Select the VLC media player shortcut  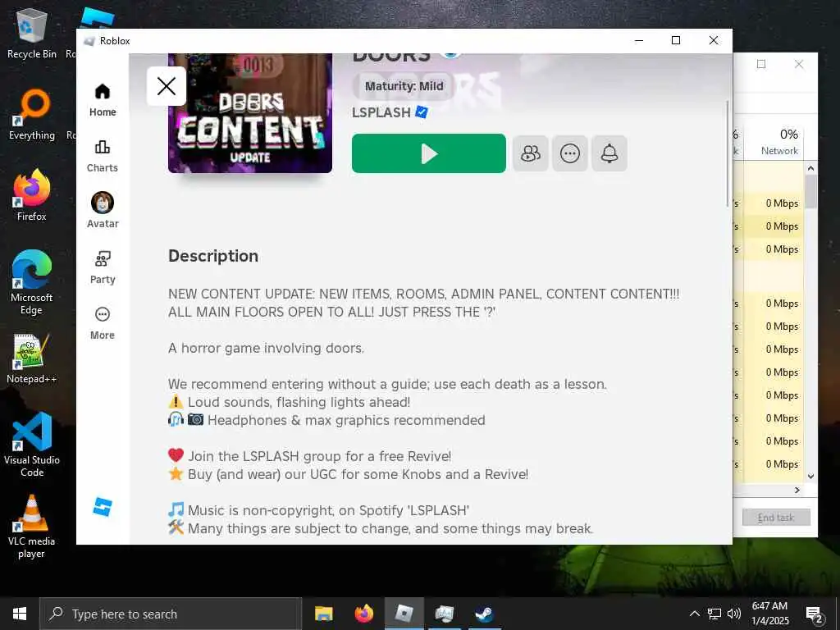pos(32,526)
